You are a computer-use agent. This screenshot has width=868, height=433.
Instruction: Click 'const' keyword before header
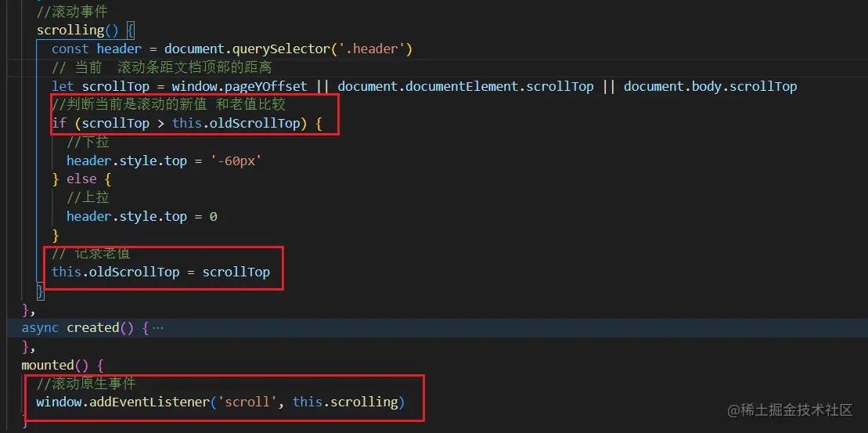coord(70,49)
